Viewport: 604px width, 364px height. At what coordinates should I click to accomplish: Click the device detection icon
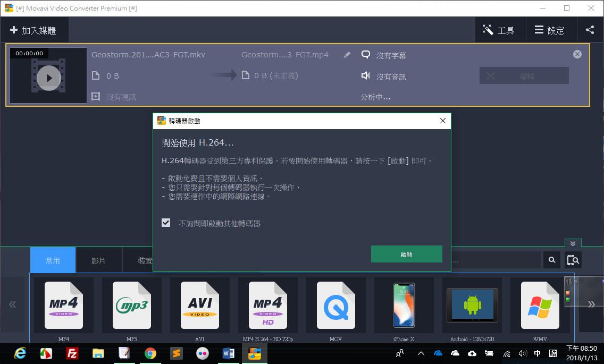tap(573, 260)
